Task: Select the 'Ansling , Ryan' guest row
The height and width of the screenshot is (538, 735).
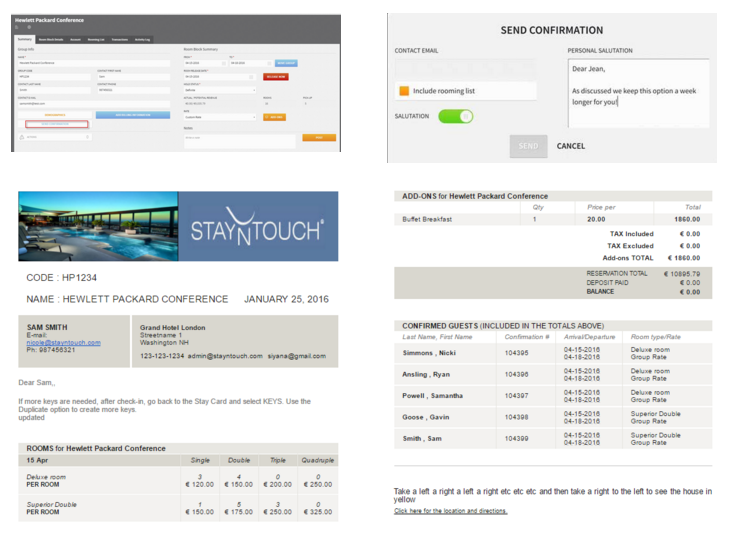Action: point(553,374)
